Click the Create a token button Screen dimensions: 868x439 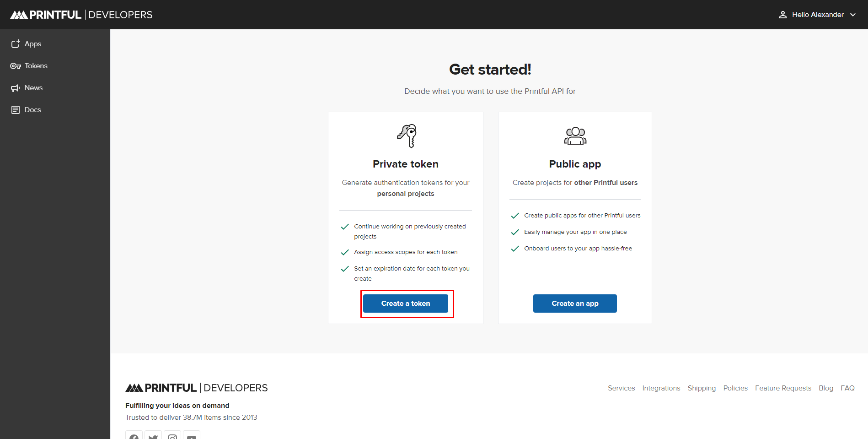(405, 304)
